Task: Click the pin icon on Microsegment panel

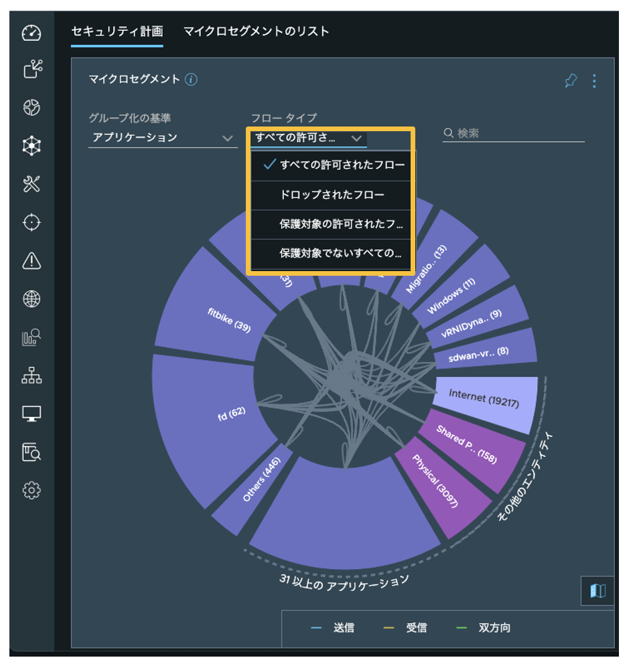Action: (x=570, y=81)
